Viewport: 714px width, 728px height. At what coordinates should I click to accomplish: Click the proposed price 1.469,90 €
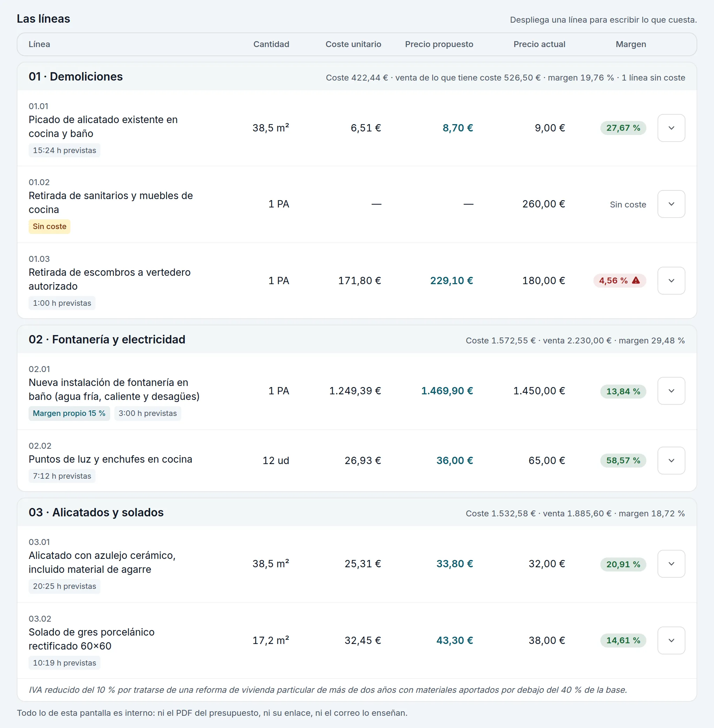point(447,391)
